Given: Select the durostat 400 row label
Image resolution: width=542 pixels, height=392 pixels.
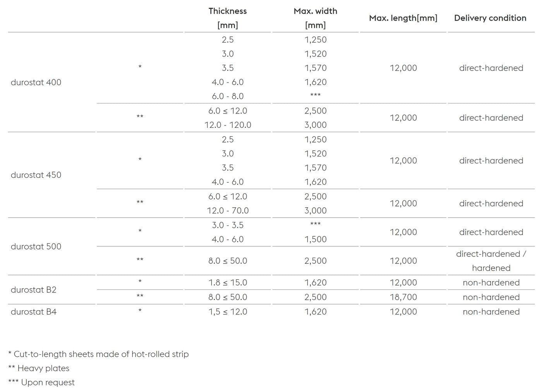Looking at the screenshot, I should (x=36, y=82).
